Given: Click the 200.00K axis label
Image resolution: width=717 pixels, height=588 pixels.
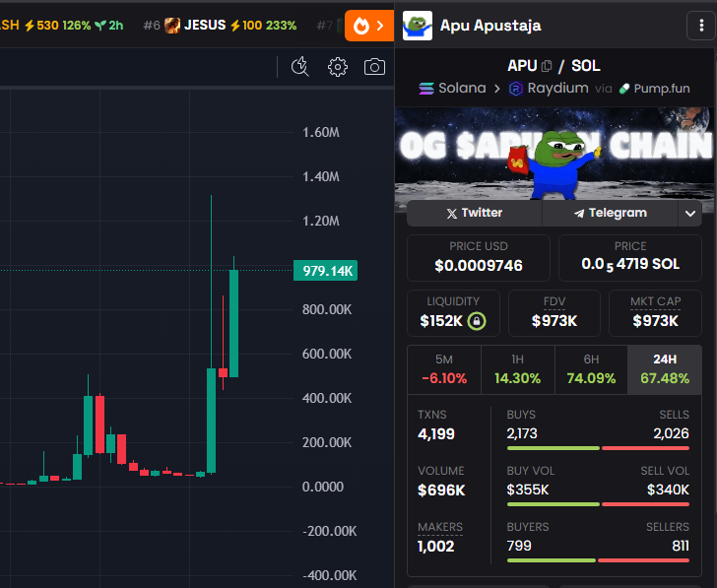Looking at the screenshot, I should tap(327, 442).
